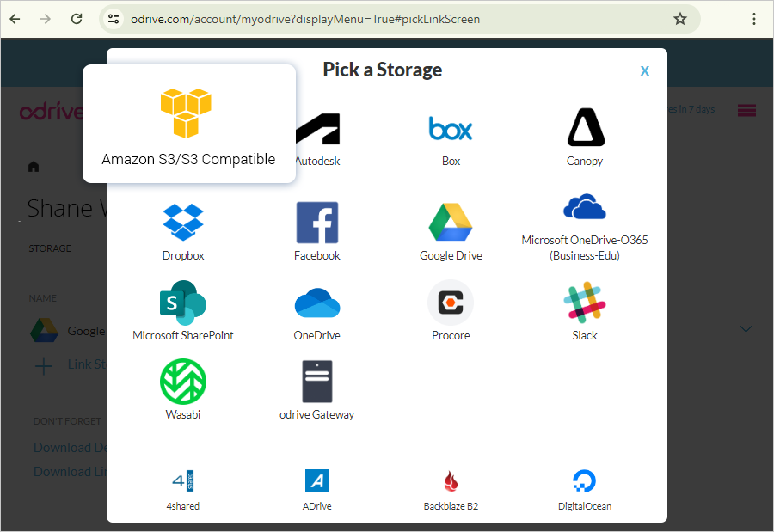Choose the ADrive storage option
Screen dimensions: 774x532
[x=316, y=491]
